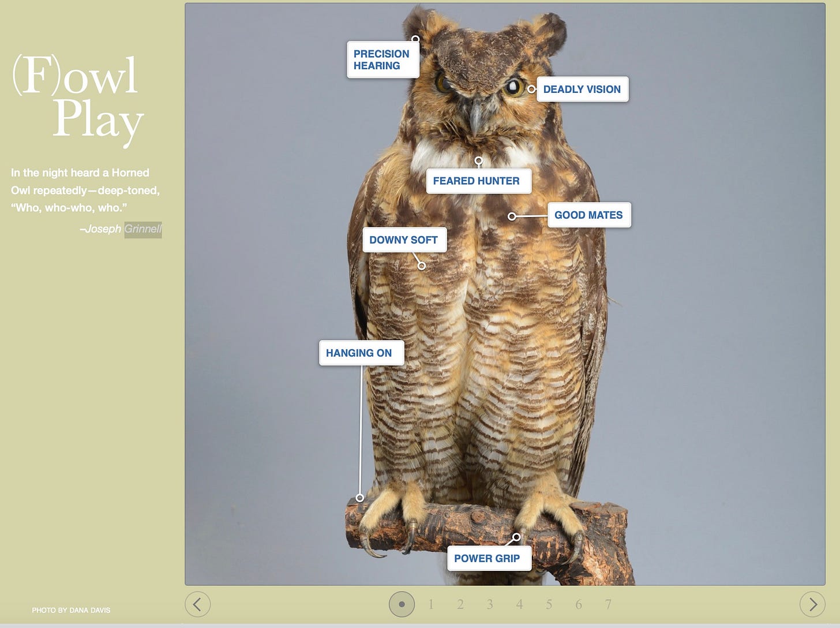
Task: Click the quote text about the Horned Owl
Action: click(x=85, y=190)
